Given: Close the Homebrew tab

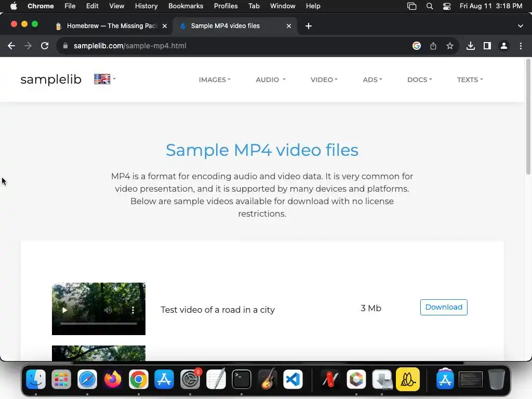Looking at the screenshot, I should tap(165, 26).
